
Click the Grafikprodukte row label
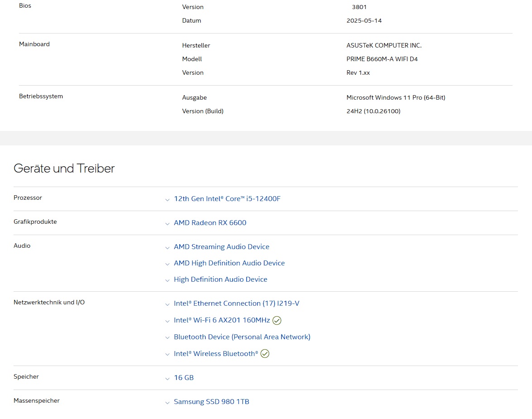click(x=35, y=222)
